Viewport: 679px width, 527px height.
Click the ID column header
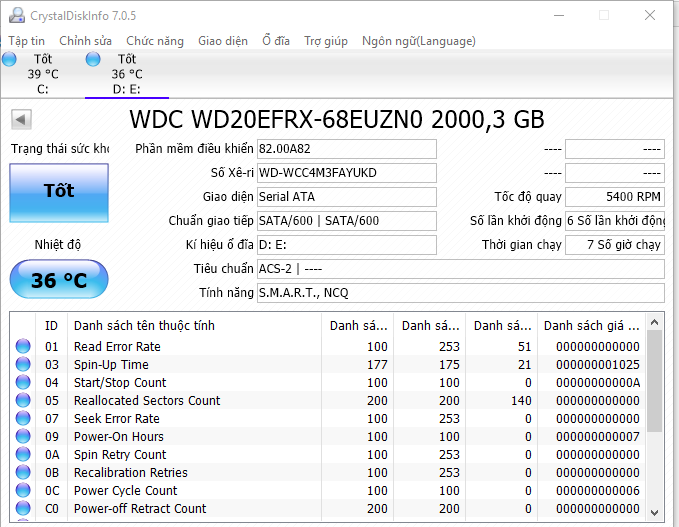[x=51, y=326]
